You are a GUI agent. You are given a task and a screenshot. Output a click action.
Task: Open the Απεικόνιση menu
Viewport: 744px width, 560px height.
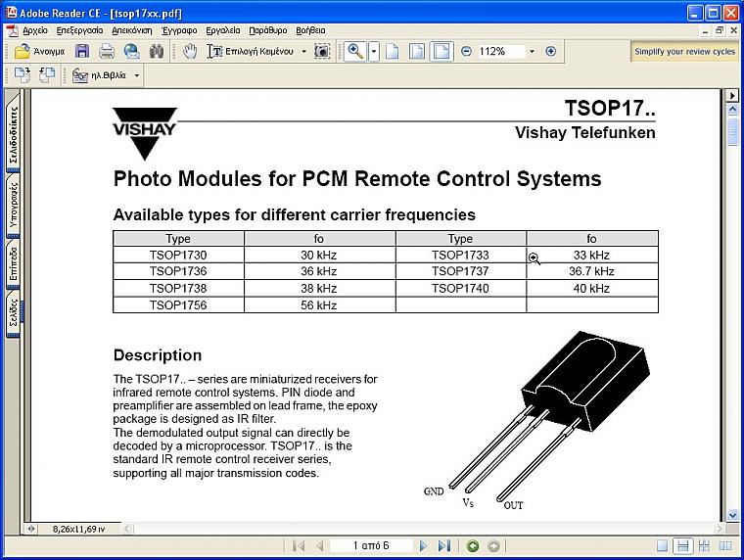132,30
